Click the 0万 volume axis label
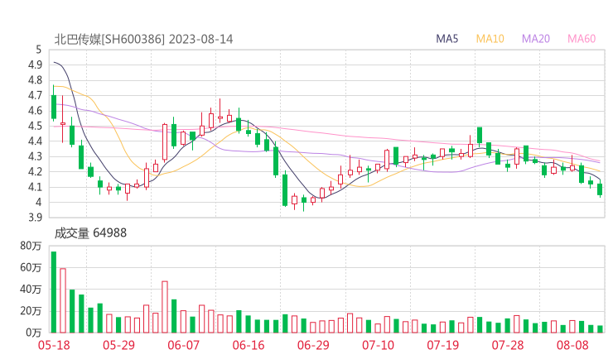 click(33, 333)
